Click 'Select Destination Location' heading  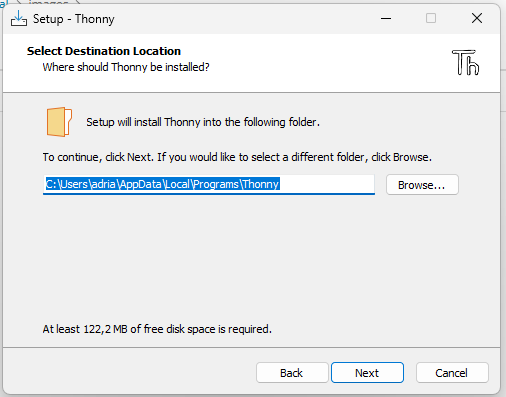104,51
